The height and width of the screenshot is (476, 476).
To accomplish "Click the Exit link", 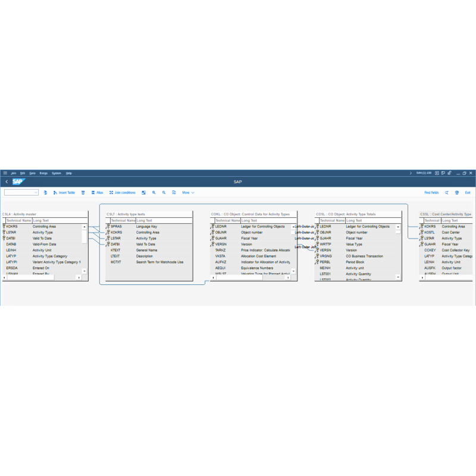I will (x=468, y=193).
